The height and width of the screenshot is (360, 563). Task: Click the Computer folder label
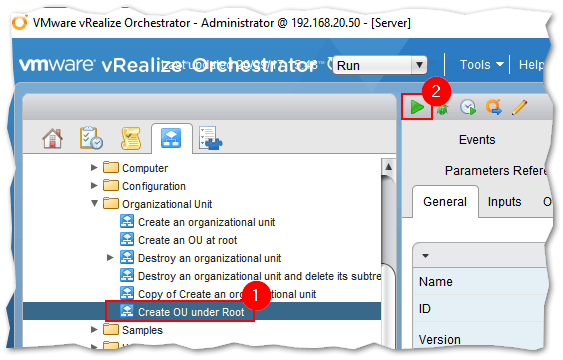(x=145, y=168)
